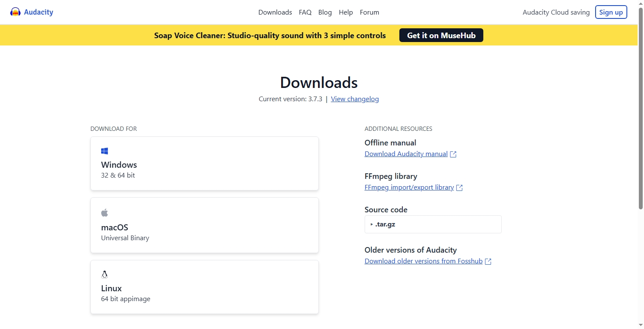The height and width of the screenshot is (329, 644).
Task: Open the Blog nav item
Action: pos(325,12)
